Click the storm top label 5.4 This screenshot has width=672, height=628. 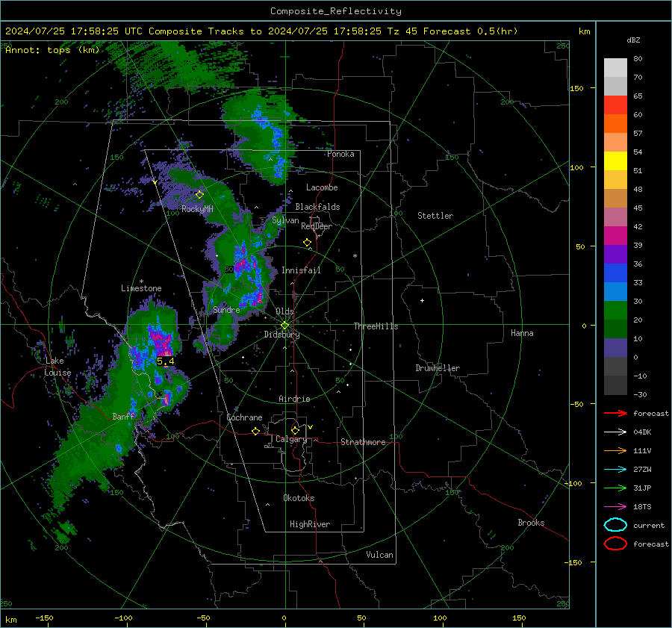click(x=166, y=361)
